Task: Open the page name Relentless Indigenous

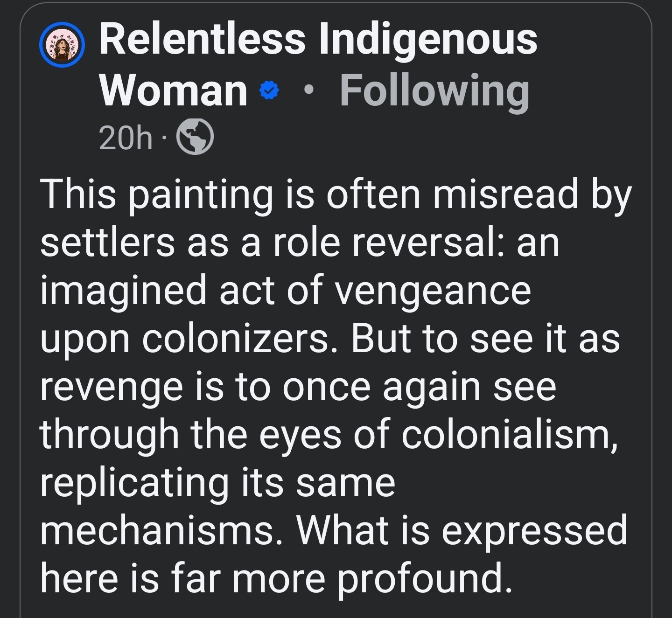Action: point(318,40)
